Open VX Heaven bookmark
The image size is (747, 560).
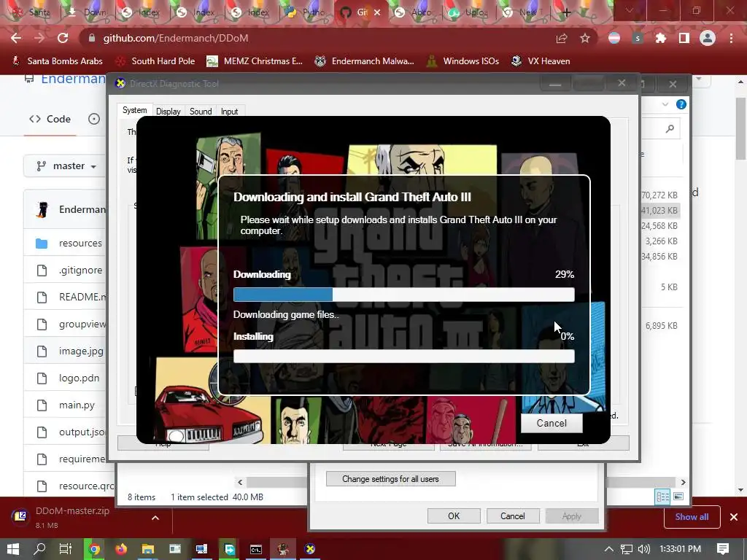pos(541,61)
